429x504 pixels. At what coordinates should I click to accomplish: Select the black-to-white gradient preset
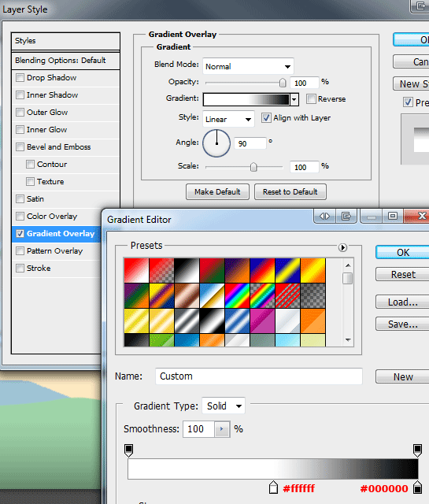coord(187,270)
